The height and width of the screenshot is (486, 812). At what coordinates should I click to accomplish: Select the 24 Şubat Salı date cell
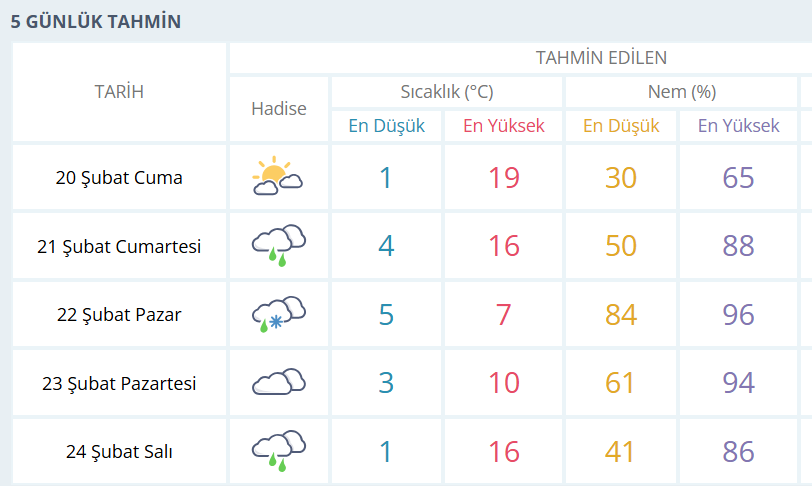pyautogui.click(x=119, y=451)
